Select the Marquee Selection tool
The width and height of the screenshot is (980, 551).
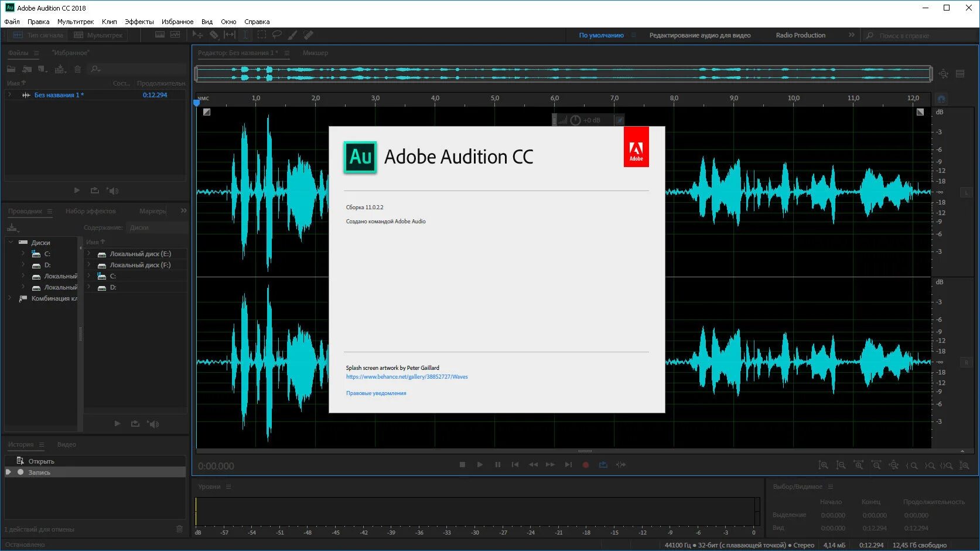coord(262,35)
